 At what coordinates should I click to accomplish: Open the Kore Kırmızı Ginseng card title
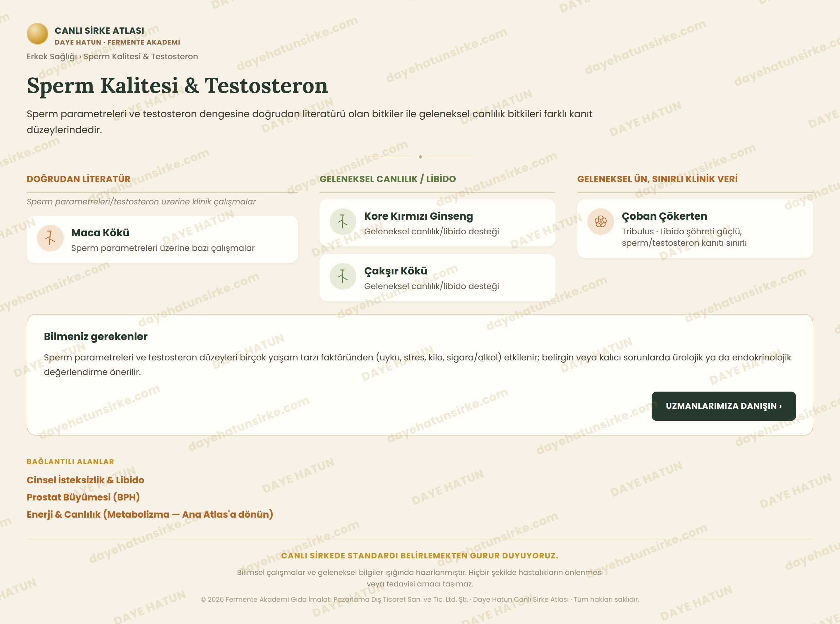coord(418,216)
